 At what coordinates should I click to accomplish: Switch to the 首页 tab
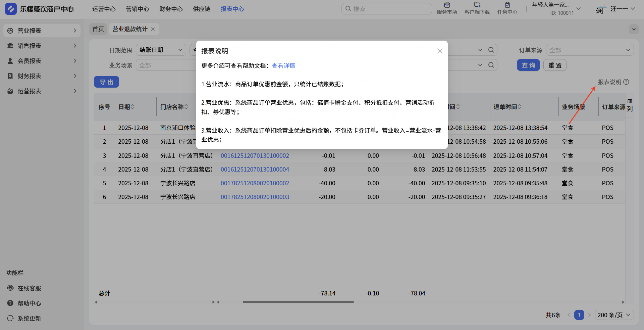point(98,29)
